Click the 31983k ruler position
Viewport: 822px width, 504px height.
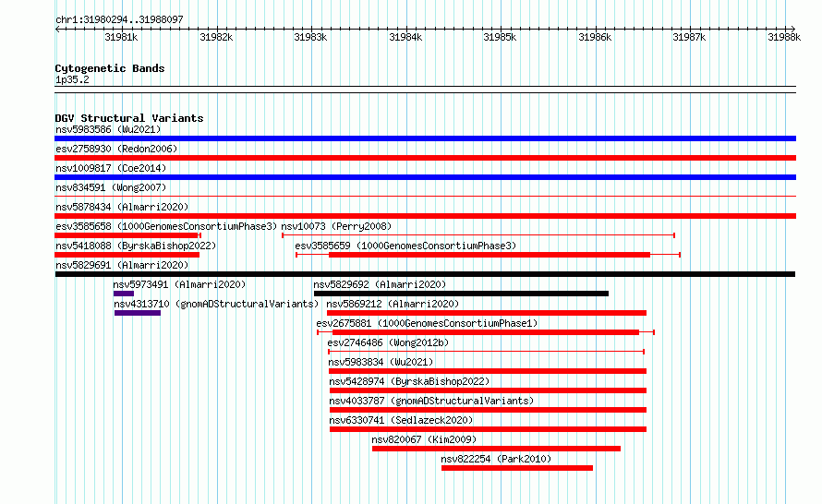(x=310, y=37)
